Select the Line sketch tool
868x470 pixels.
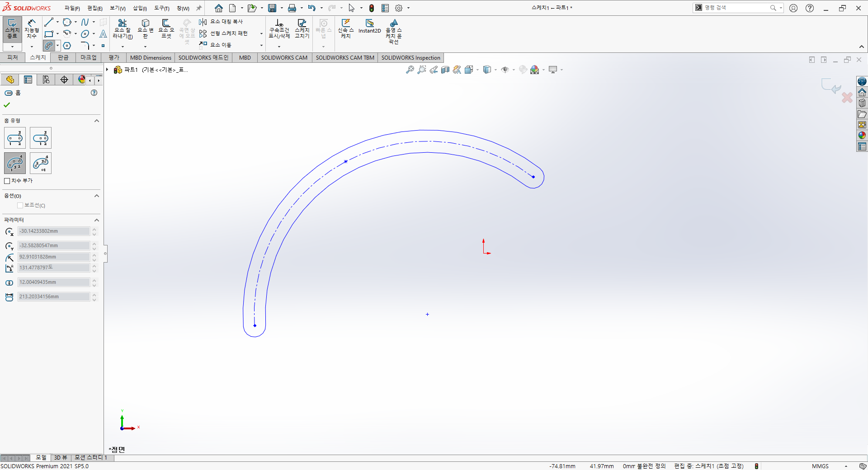[x=49, y=22]
